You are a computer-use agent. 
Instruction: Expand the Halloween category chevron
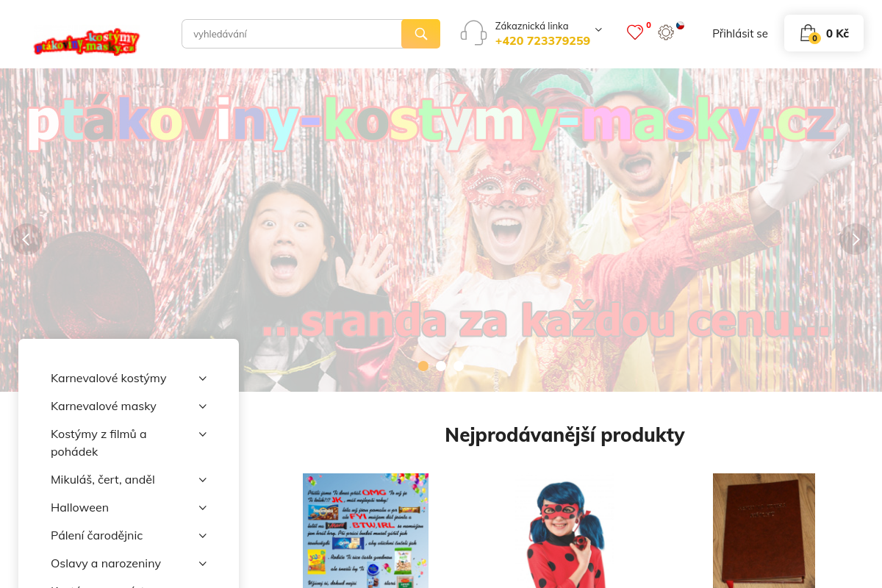tap(203, 508)
